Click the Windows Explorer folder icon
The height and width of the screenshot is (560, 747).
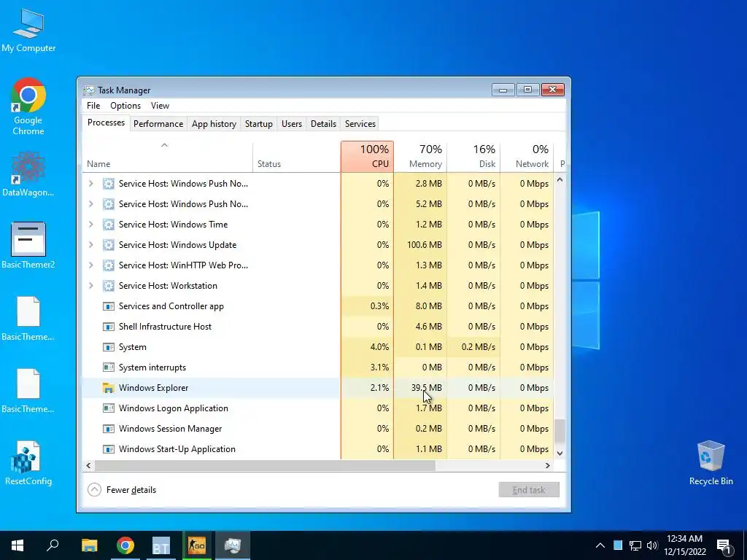click(109, 388)
